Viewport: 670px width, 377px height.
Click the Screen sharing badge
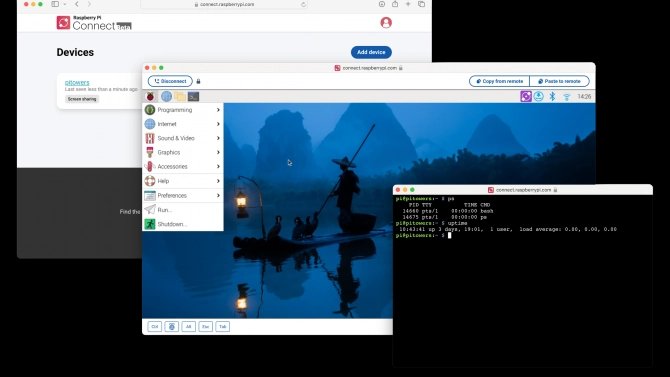click(82, 99)
